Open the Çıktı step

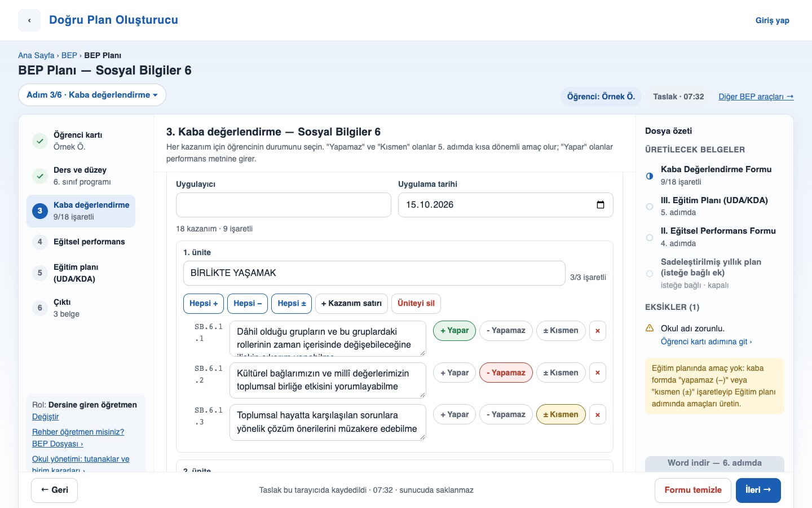(x=81, y=308)
